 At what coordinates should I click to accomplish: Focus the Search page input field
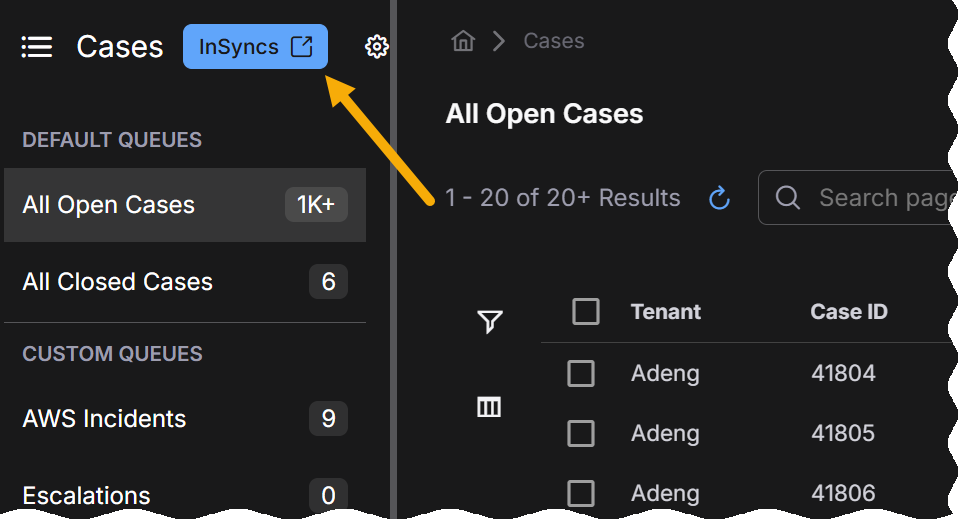pos(880,198)
